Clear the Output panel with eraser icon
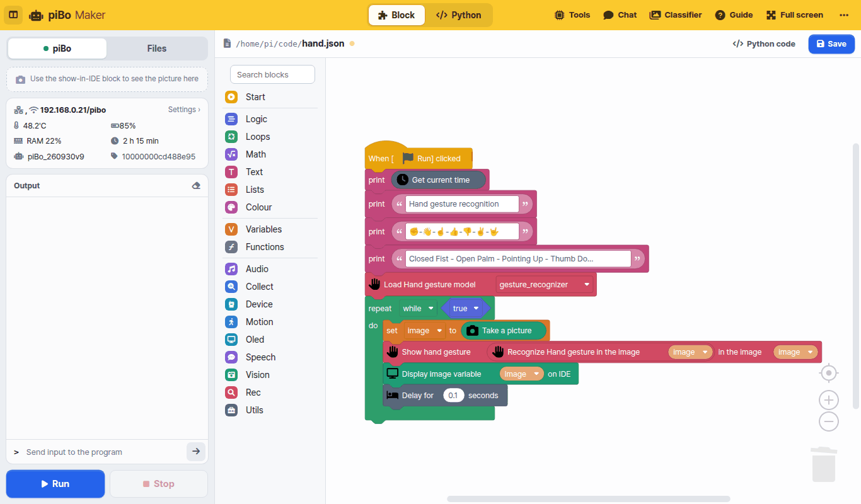 coord(196,186)
